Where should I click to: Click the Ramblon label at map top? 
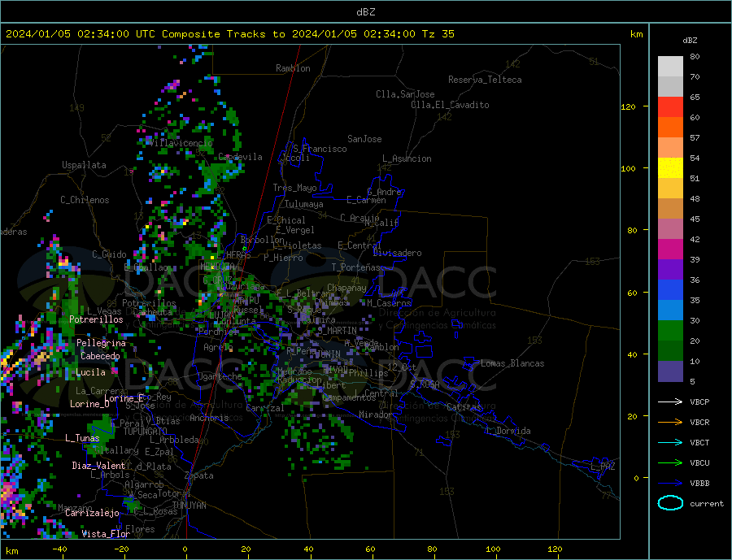click(293, 68)
